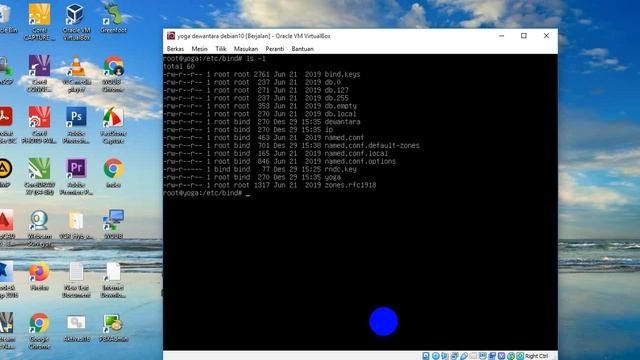The width and height of the screenshot is (640, 360).
Task: Open the Berkas menu in VirtualBox
Action: click(175, 49)
